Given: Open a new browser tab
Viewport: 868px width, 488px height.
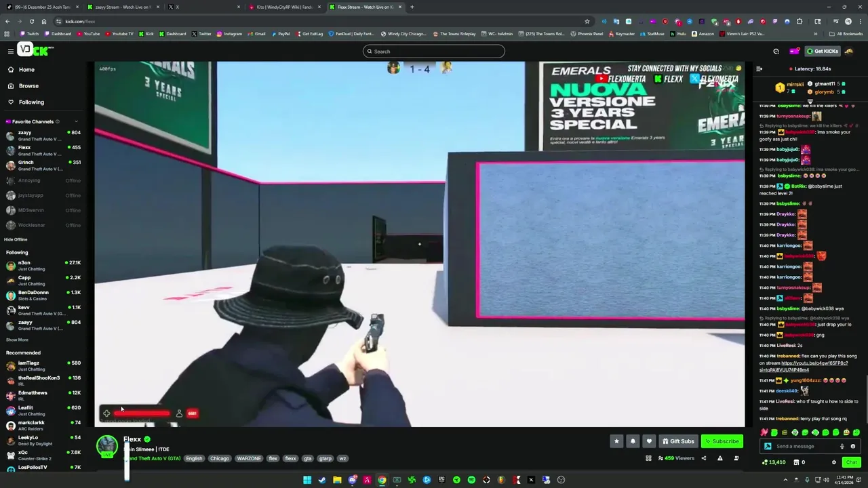Looking at the screenshot, I should pyautogui.click(x=412, y=7).
